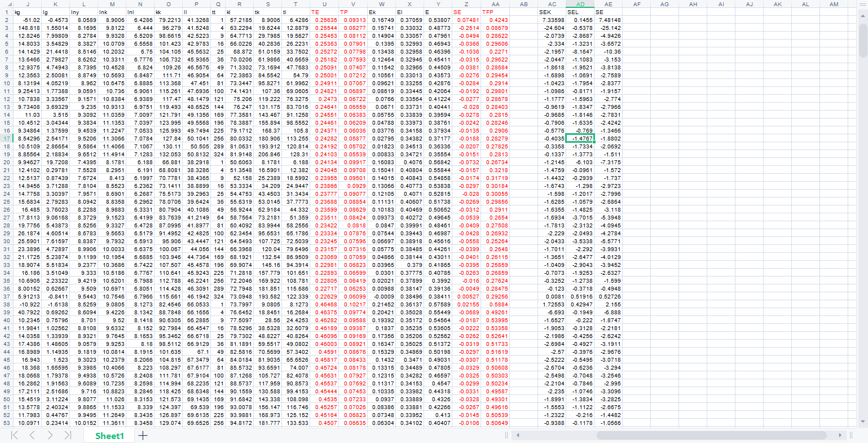
Task: Select row 38 header
Action: (6, 304)
